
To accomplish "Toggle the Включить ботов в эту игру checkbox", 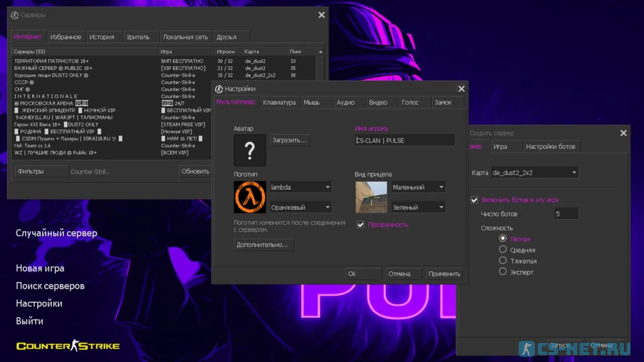I will 474,200.
